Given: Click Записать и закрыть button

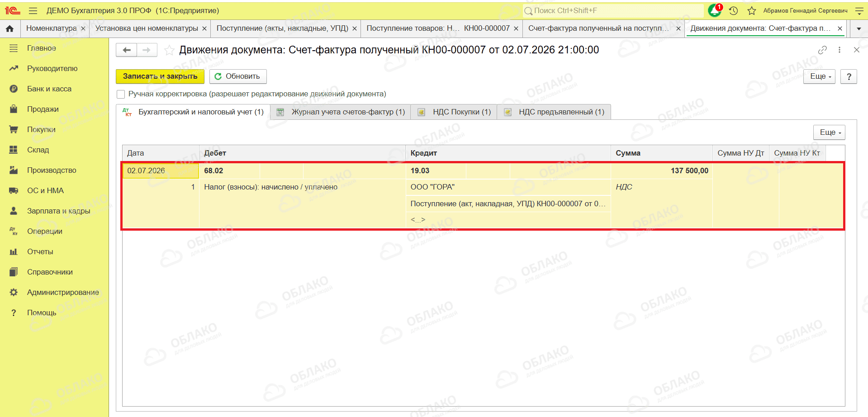Looking at the screenshot, I should click(160, 76).
